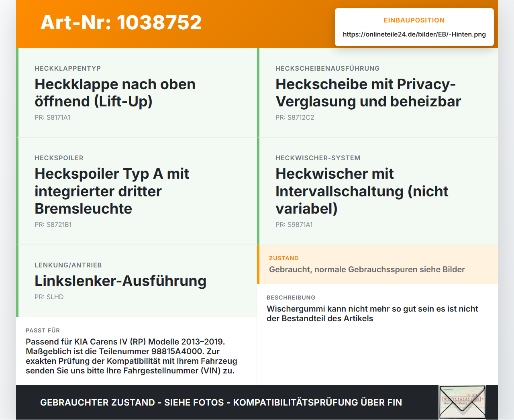Click the HECKWISCHER-SYSTEM label
Image resolution: width=514 pixels, height=420 pixels.
tap(318, 158)
